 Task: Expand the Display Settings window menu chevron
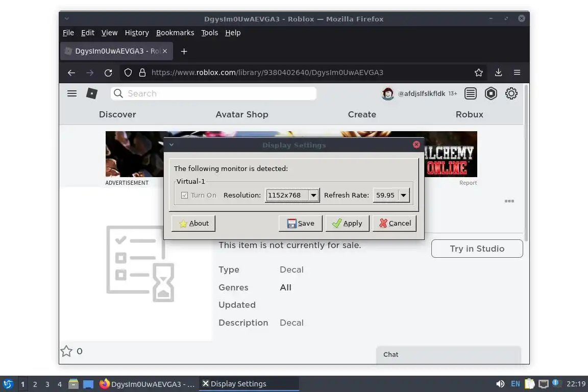coord(171,145)
